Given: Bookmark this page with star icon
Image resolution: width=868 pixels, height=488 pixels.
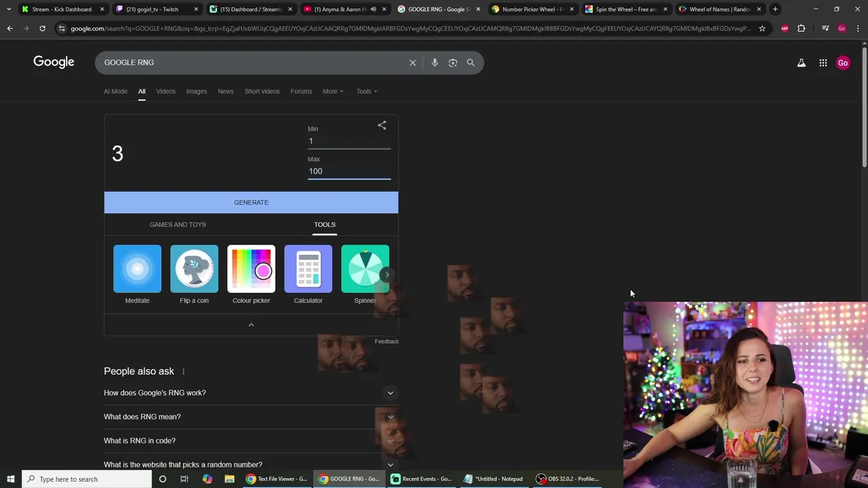Looking at the screenshot, I should [x=762, y=28].
